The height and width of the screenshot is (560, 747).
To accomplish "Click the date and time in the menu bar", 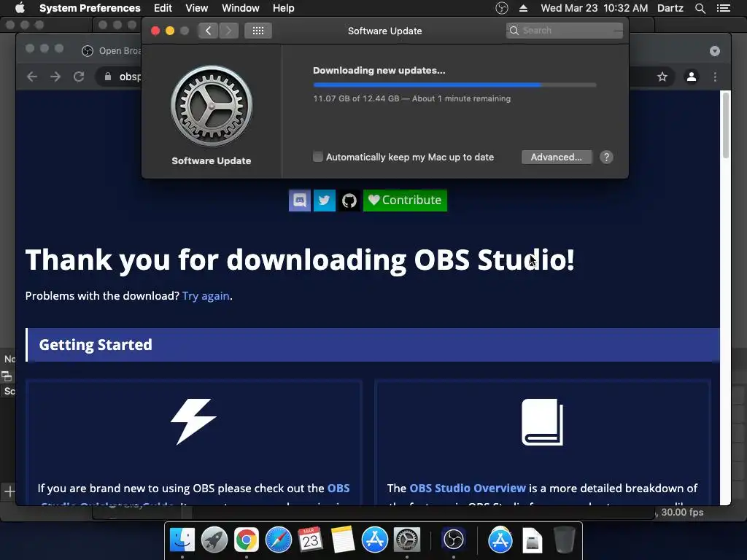I will (x=594, y=8).
